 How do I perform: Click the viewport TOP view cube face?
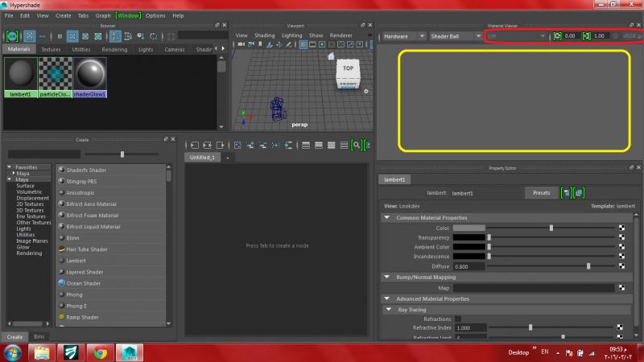coord(348,69)
